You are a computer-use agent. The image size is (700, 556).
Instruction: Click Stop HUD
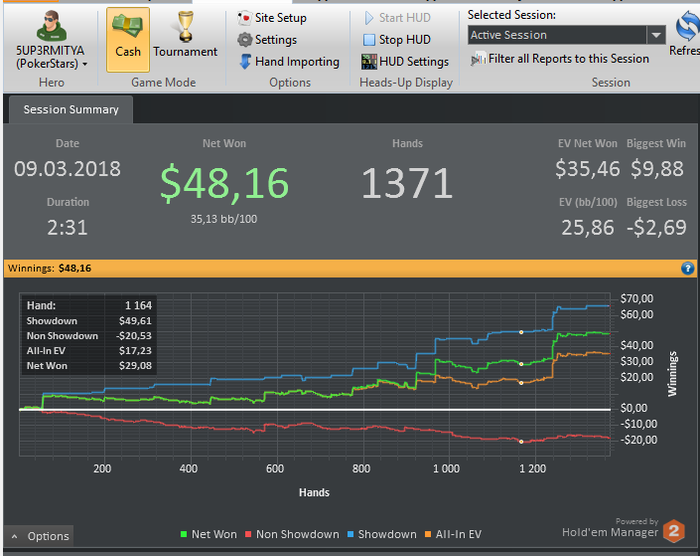pyautogui.click(x=396, y=40)
